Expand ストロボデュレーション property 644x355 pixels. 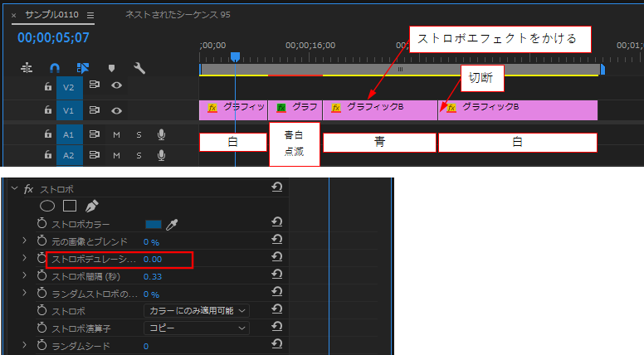24,258
